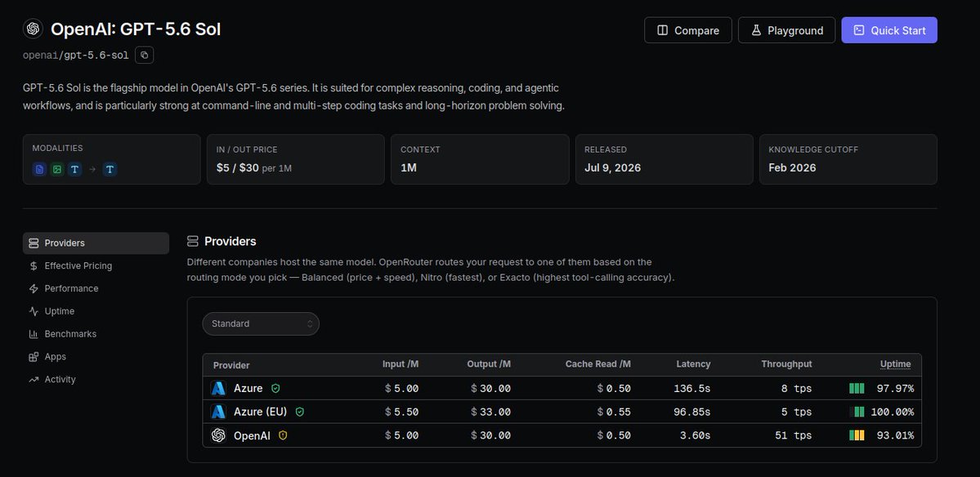Click the $5.50 input price

pyautogui.click(x=402, y=412)
